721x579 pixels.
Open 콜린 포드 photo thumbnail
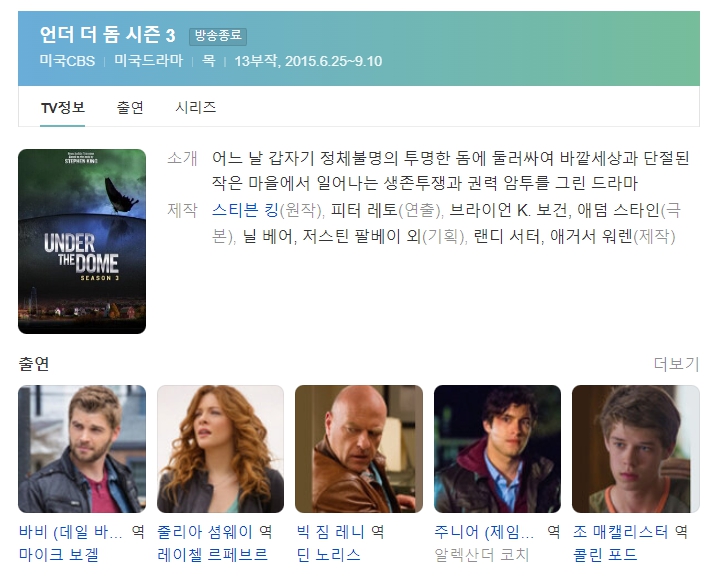[x=635, y=449]
